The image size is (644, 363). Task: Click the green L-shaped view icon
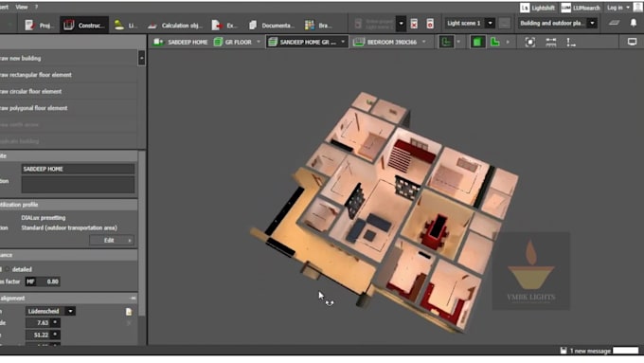point(495,42)
